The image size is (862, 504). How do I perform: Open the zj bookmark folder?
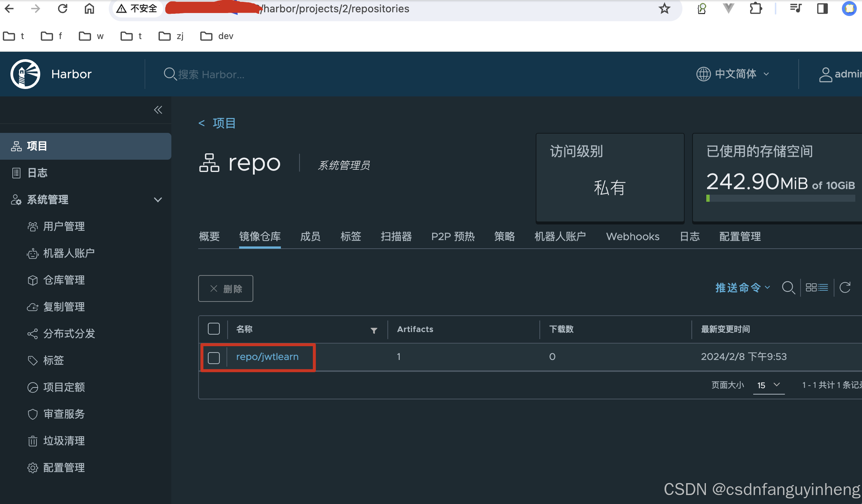(171, 36)
